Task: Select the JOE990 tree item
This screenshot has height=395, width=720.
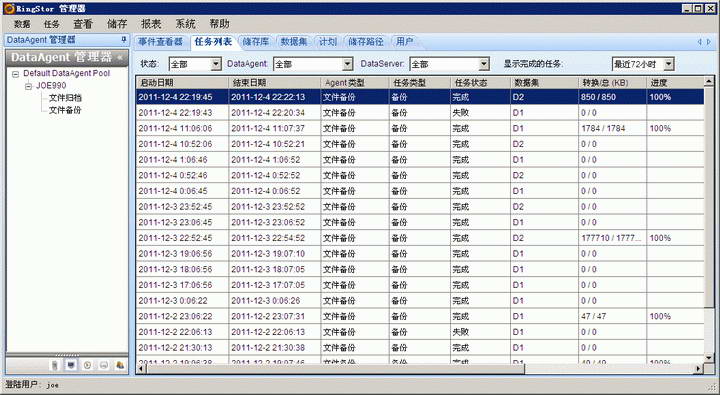Action: click(x=51, y=86)
